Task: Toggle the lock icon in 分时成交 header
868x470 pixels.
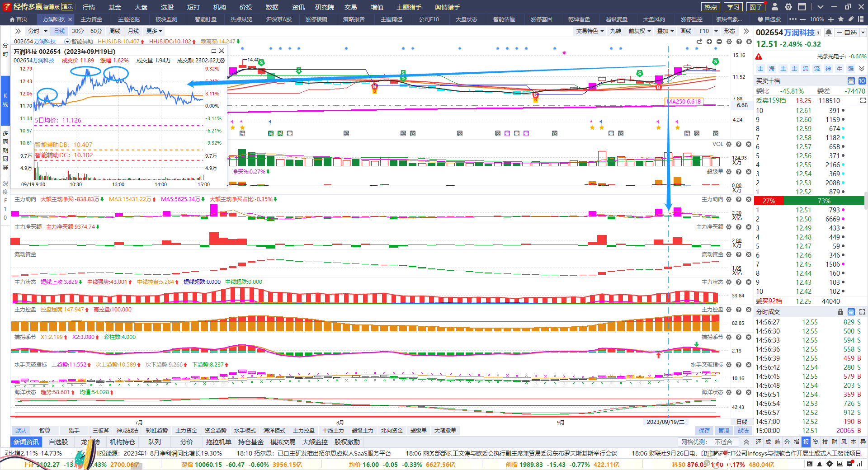Action: pos(840,312)
